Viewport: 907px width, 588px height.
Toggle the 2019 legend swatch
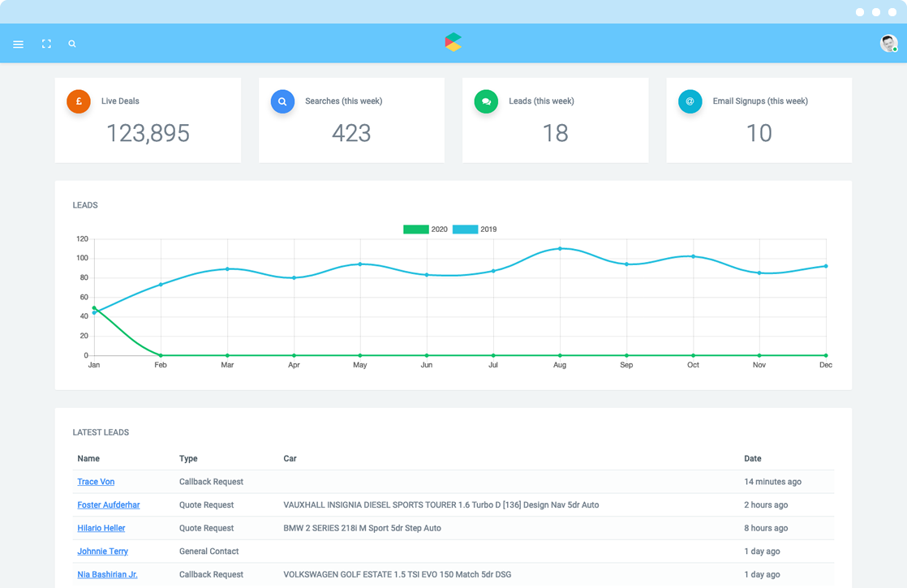click(465, 230)
